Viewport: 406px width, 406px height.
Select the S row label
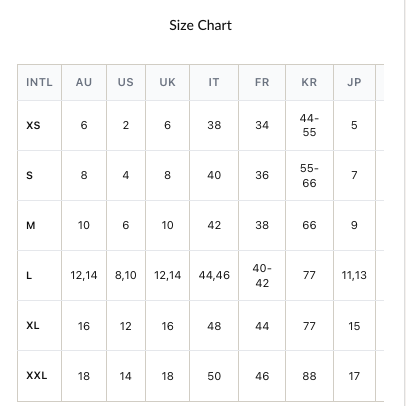tap(30, 175)
